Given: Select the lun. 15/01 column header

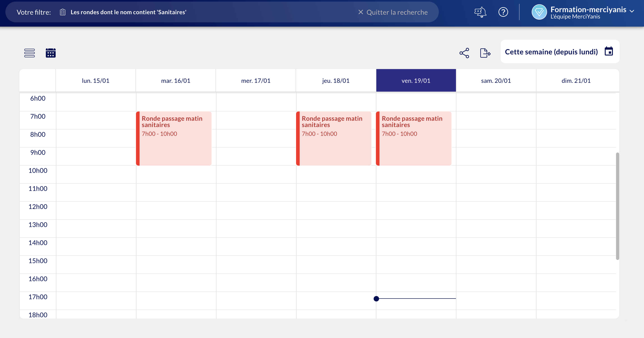Looking at the screenshot, I should [x=96, y=81].
